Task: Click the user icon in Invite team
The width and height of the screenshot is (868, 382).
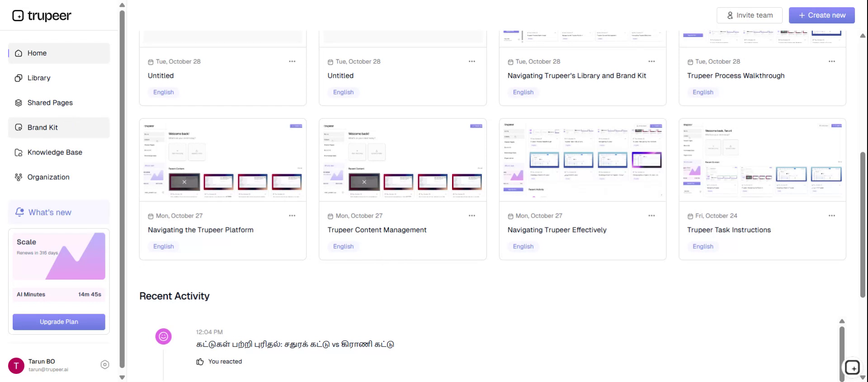Action: pyautogui.click(x=730, y=15)
